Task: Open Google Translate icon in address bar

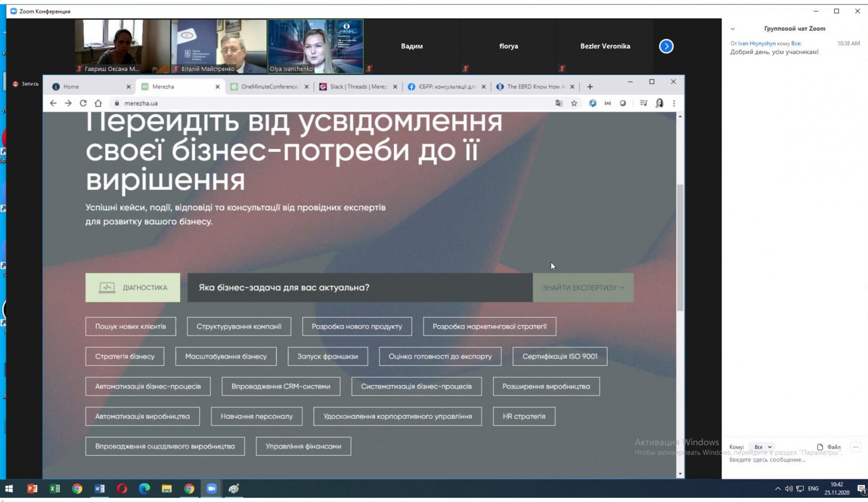Action: pyautogui.click(x=559, y=103)
